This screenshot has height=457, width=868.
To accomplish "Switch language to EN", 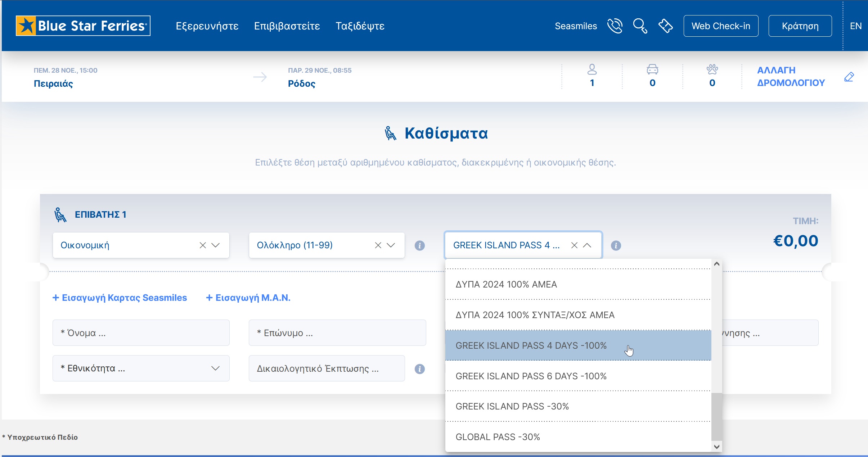I will tap(856, 26).
